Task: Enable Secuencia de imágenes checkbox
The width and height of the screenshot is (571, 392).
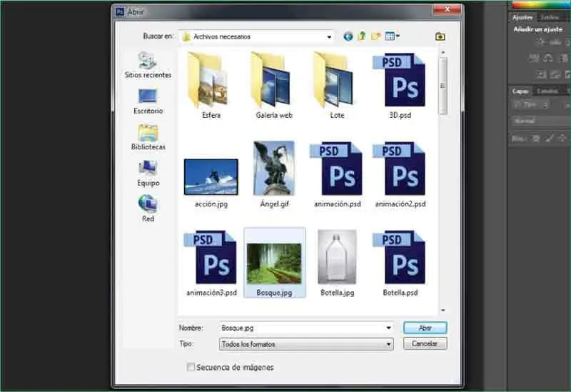Action: tap(191, 367)
